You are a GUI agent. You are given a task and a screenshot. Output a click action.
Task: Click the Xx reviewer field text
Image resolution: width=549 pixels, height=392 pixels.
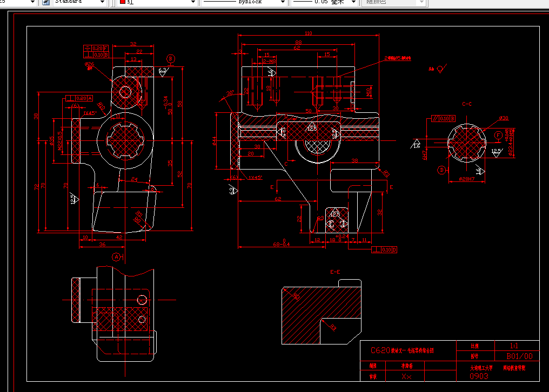[406, 376]
